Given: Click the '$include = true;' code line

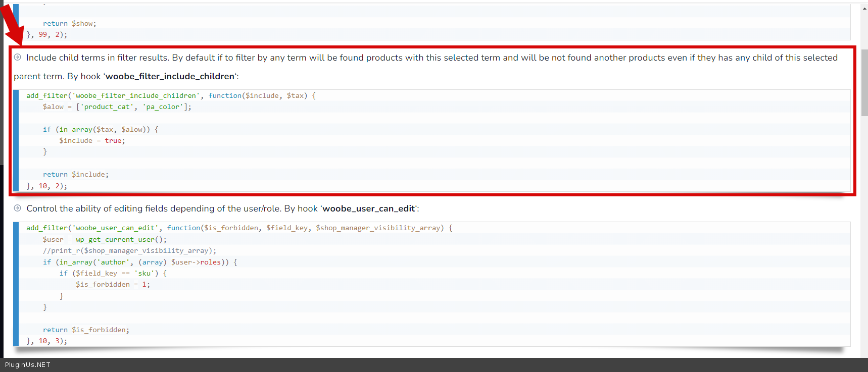Looking at the screenshot, I should tap(92, 141).
